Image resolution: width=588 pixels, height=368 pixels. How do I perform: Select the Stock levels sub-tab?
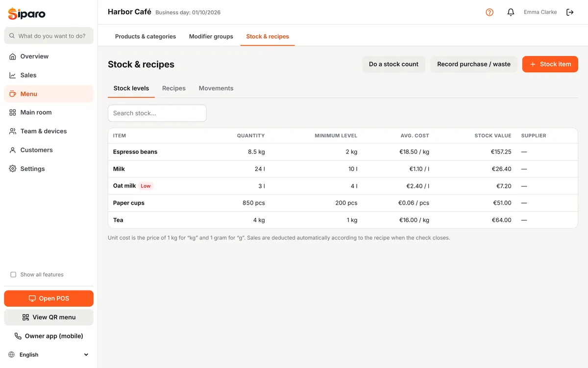click(x=131, y=88)
